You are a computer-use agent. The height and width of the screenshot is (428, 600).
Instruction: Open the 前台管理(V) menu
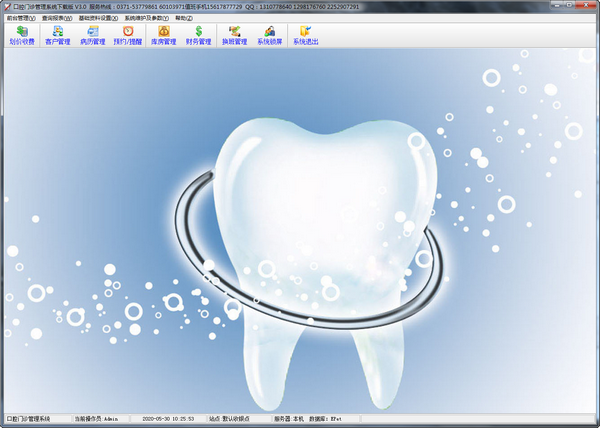20,18
